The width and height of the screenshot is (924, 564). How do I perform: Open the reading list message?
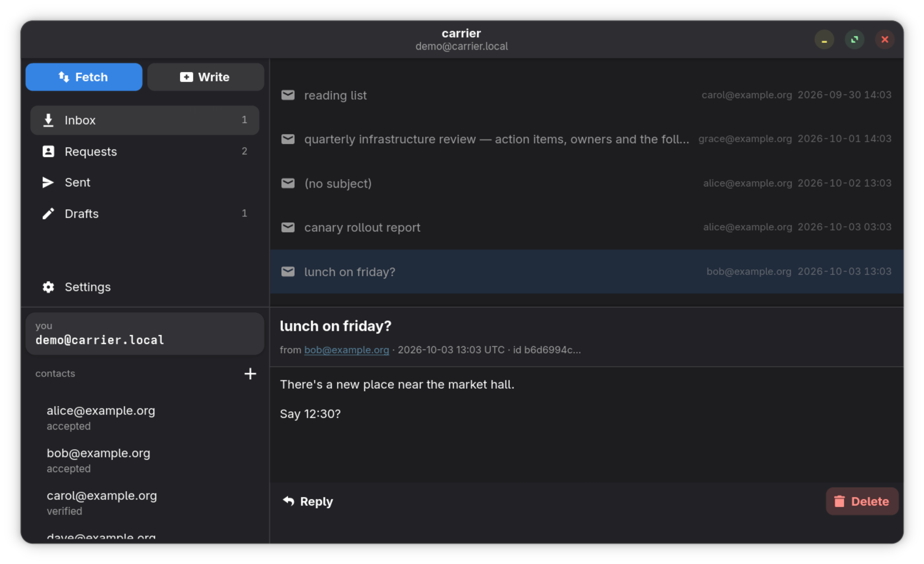coord(586,95)
